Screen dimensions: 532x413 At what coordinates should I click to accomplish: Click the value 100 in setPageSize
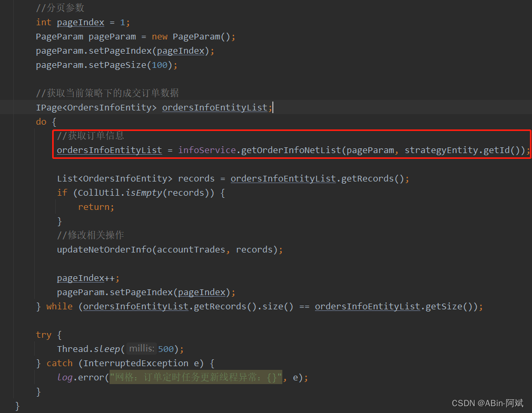(160, 65)
